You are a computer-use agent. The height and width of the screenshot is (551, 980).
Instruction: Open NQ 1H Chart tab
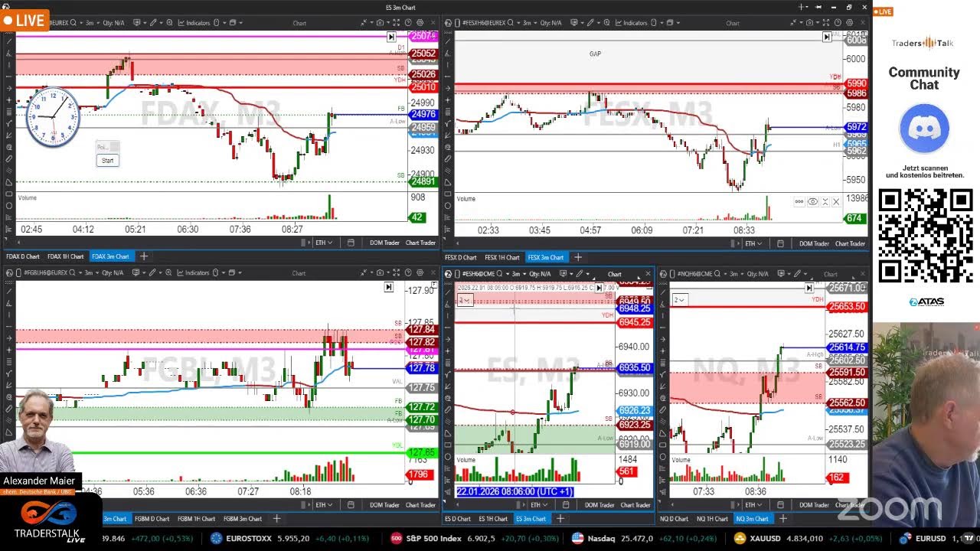tap(712, 519)
